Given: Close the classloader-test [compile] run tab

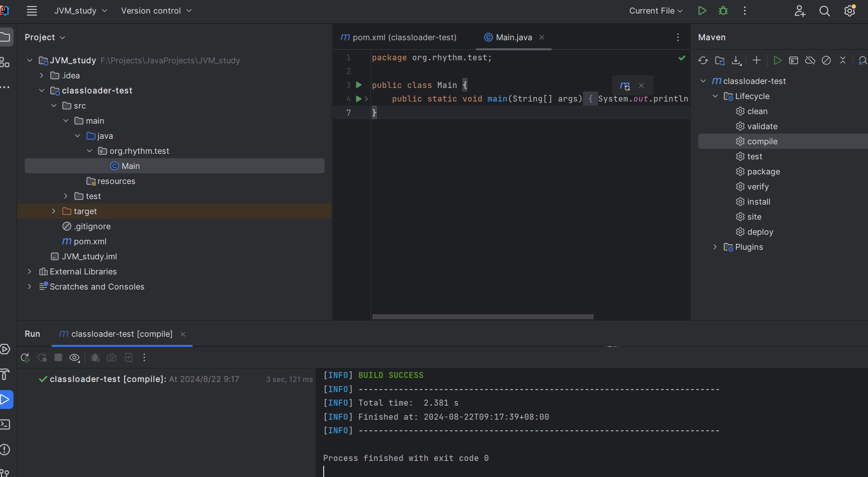Looking at the screenshot, I should coord(183,334).
